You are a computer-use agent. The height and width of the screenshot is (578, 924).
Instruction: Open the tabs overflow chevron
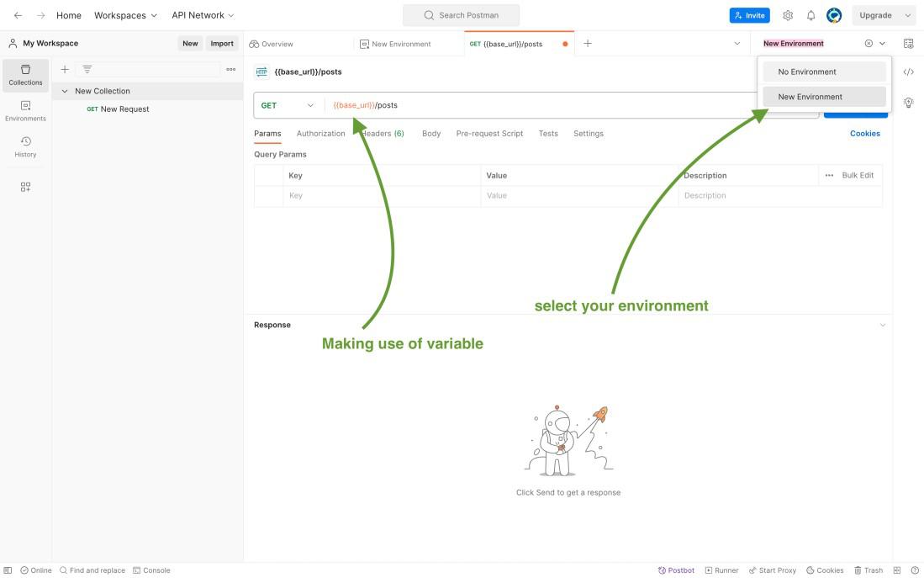(737, 44)
